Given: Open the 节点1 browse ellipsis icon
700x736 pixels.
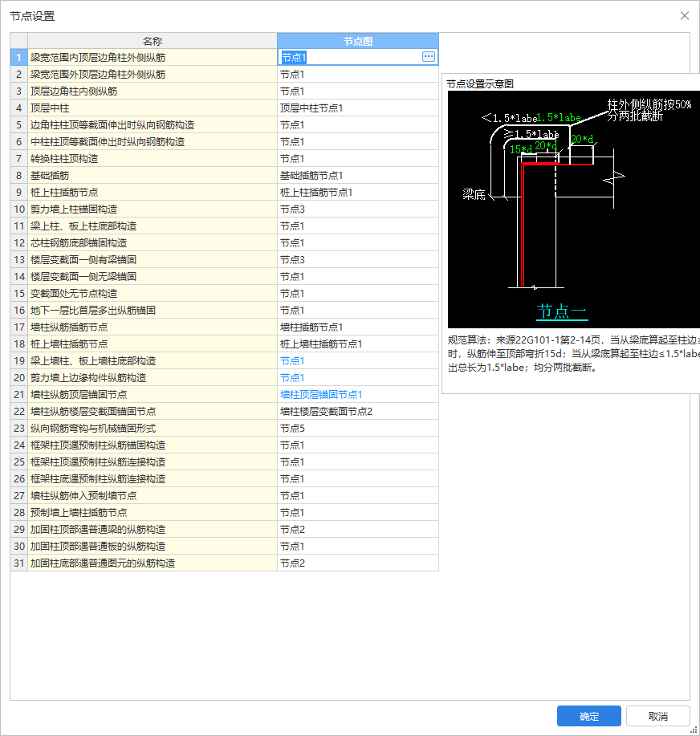Looking at the screenshot, I should tap(428, 57).
